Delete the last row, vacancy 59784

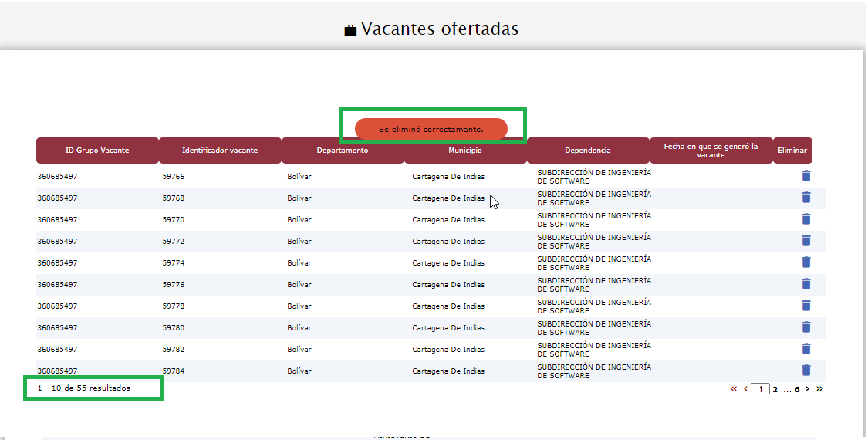(x=806, y=371)
